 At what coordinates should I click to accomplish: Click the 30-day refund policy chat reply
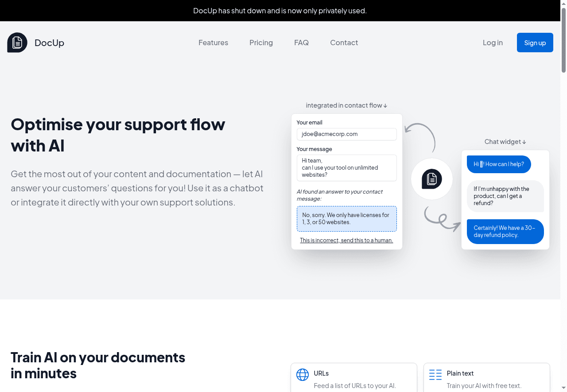click(x=505, y=232)
